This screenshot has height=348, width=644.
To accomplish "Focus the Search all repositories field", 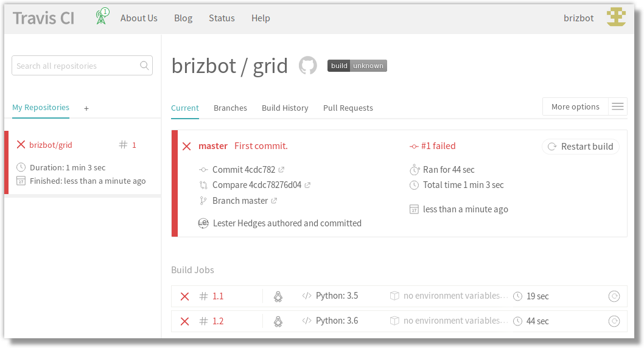I will [75, 66].
